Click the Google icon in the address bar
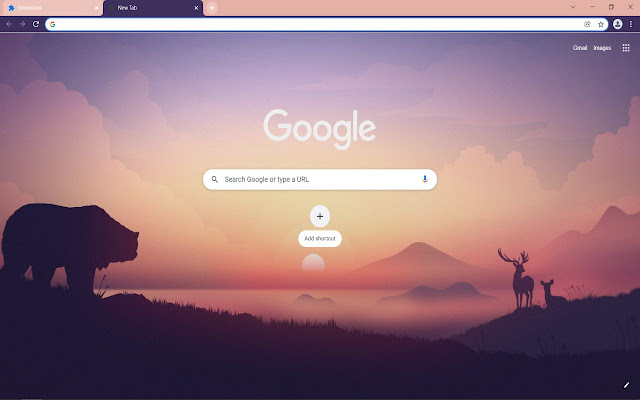This screenshot has width=640, height=400. [x=53, y=24]
